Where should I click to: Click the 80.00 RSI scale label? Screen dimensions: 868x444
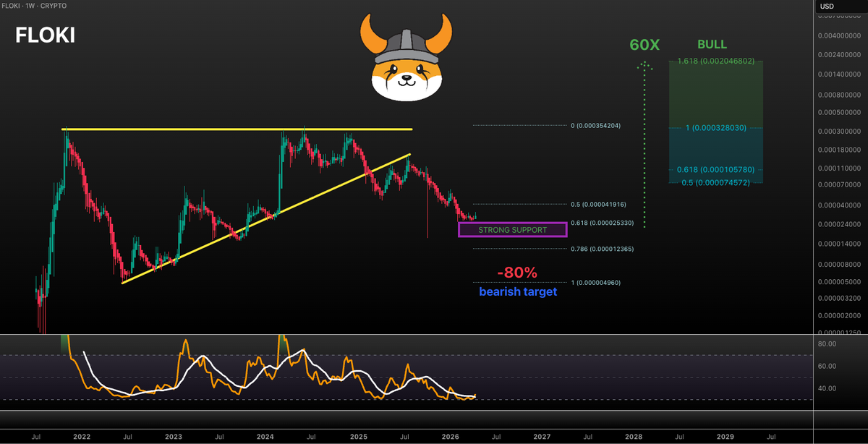pyautogui.click(x=827, y=344)
